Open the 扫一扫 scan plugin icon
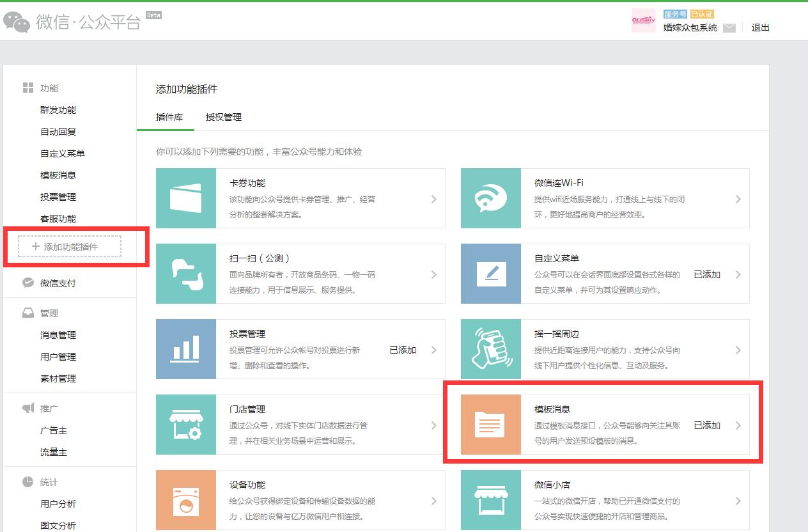This screenshot has width=808, height=532. point(185,274)
